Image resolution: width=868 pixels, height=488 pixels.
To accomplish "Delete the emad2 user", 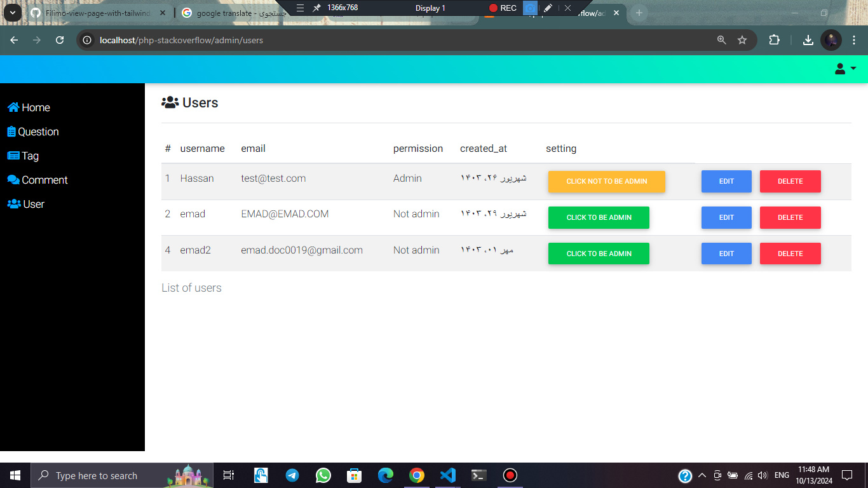I will 790,254.
